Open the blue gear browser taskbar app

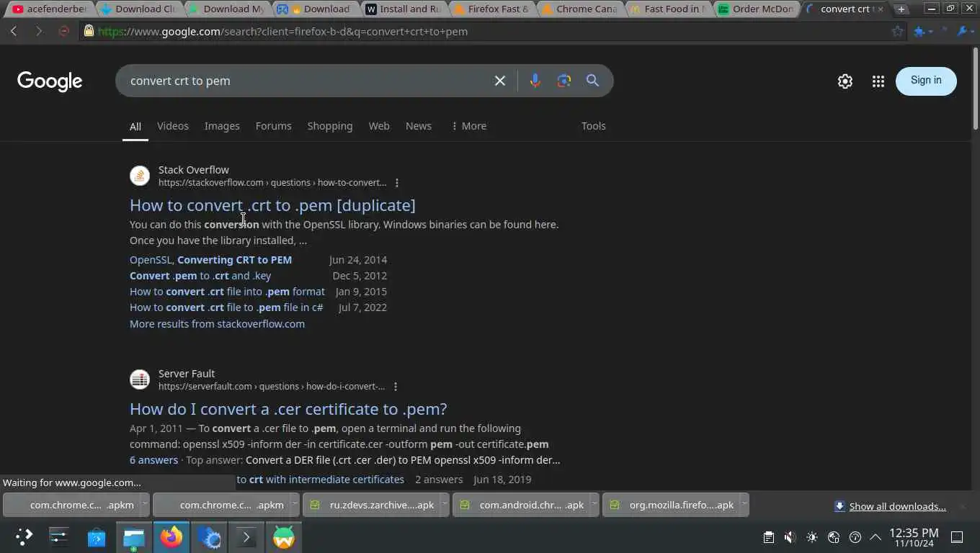tap(209, 536)
